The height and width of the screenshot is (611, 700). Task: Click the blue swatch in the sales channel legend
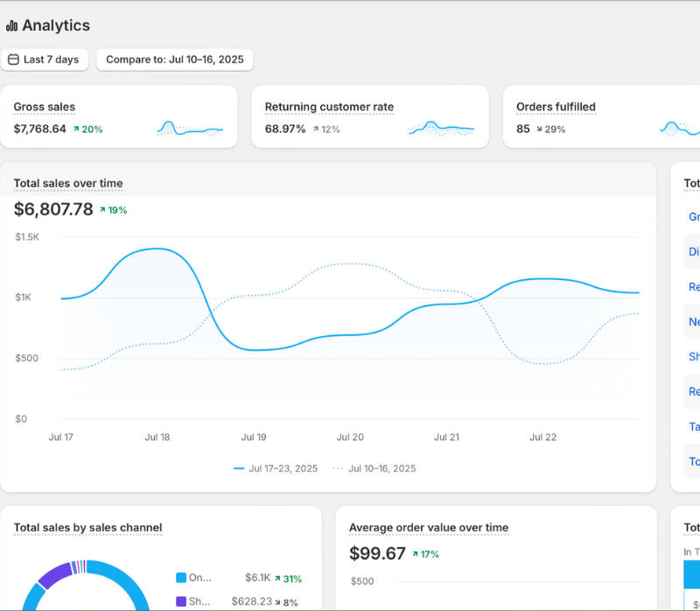tap(181, 578)
